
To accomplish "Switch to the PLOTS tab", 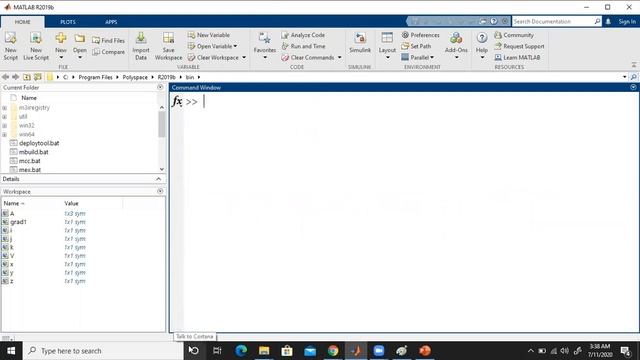I will [68, 22].
